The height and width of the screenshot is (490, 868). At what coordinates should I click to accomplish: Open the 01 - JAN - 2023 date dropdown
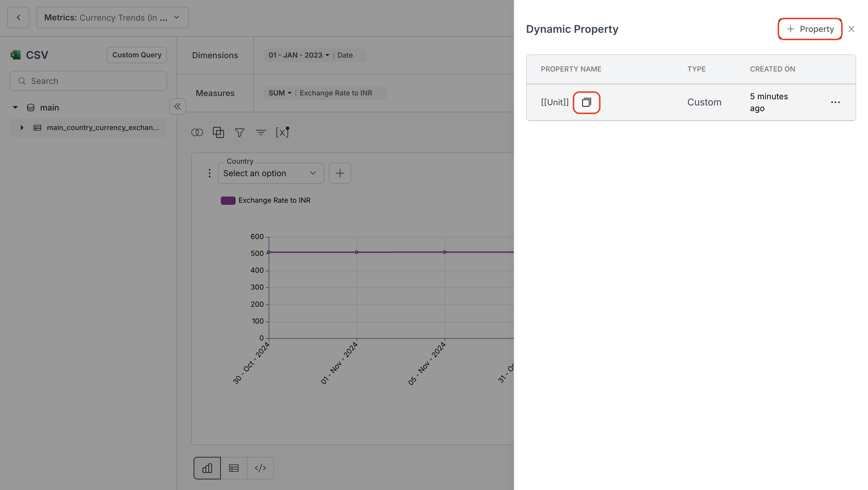(298, 55)
